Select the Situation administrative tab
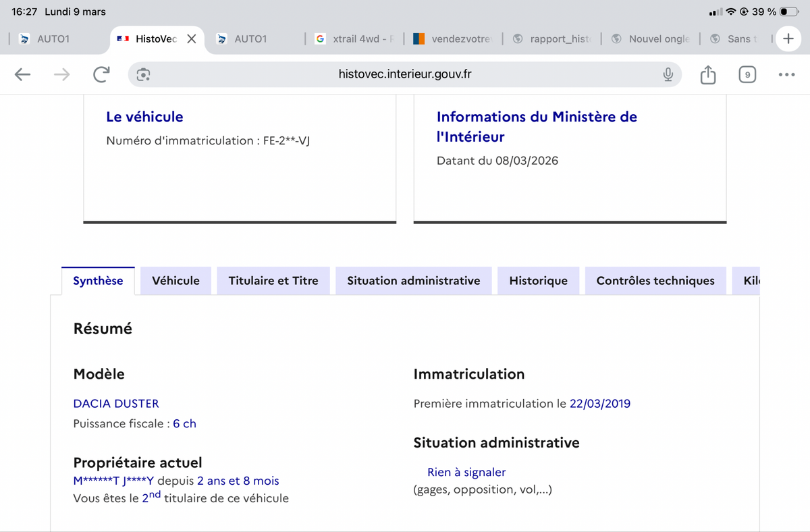 point(413,281)
